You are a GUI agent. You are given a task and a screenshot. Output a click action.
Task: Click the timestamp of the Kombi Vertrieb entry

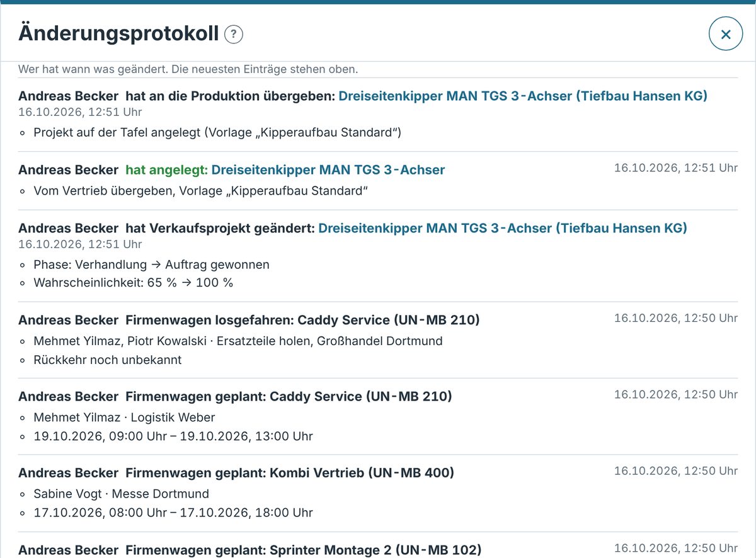[676, 470]
